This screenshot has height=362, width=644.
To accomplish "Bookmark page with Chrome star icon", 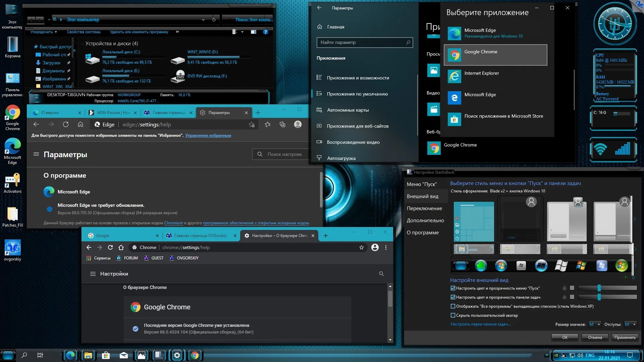I will point(361,247).
